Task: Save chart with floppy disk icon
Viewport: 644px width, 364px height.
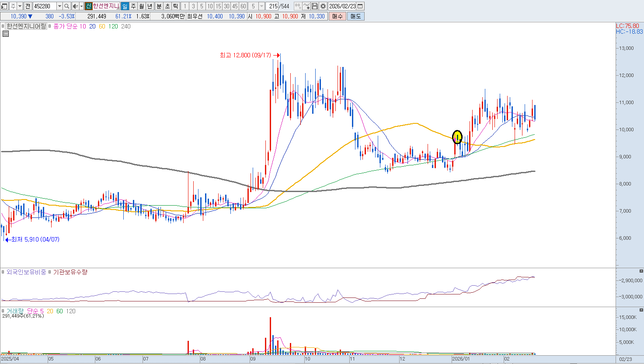Action: pos(315,6)
